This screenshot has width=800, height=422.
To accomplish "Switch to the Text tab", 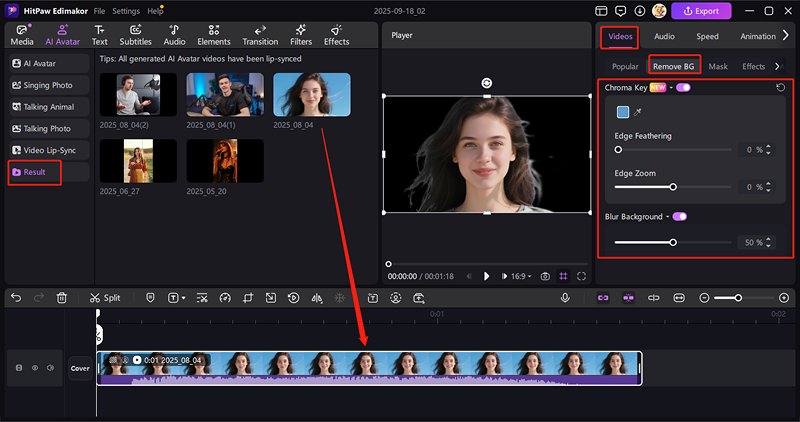I will click(x=99, y=35).
